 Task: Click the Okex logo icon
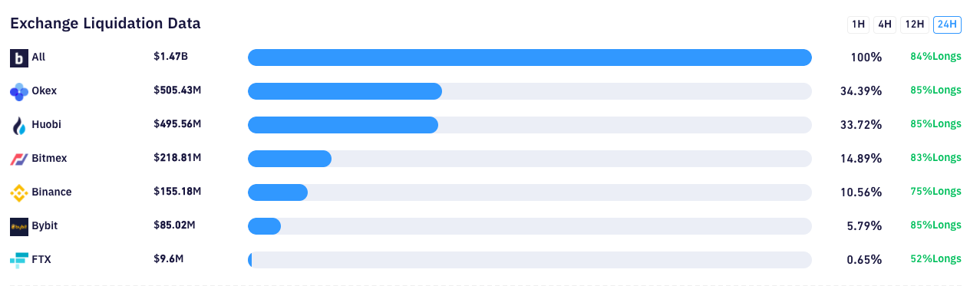pyautogui.click(x=19, y=92)
